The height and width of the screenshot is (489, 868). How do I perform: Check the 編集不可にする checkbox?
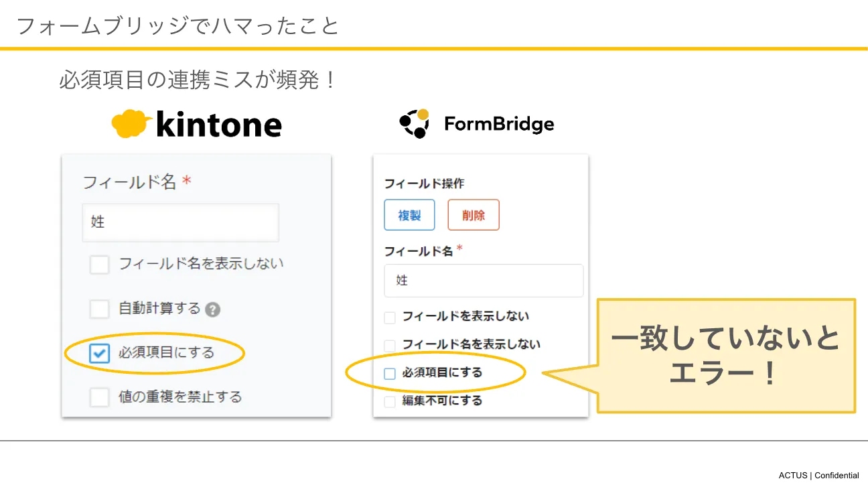[x=390, y=402]
